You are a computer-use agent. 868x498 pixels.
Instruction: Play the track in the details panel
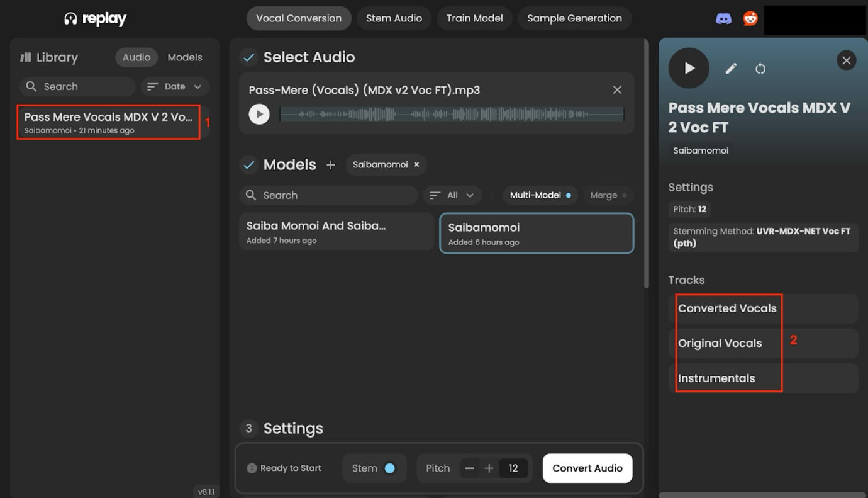click(x=689, y=68)
